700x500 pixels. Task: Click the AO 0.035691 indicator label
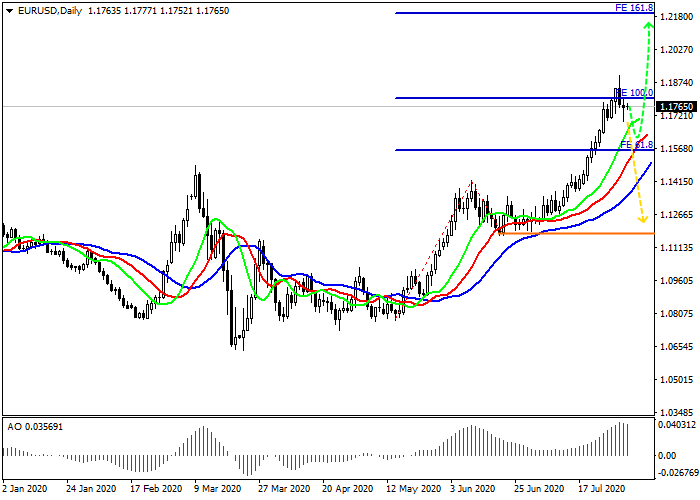[x=35, y=425]
